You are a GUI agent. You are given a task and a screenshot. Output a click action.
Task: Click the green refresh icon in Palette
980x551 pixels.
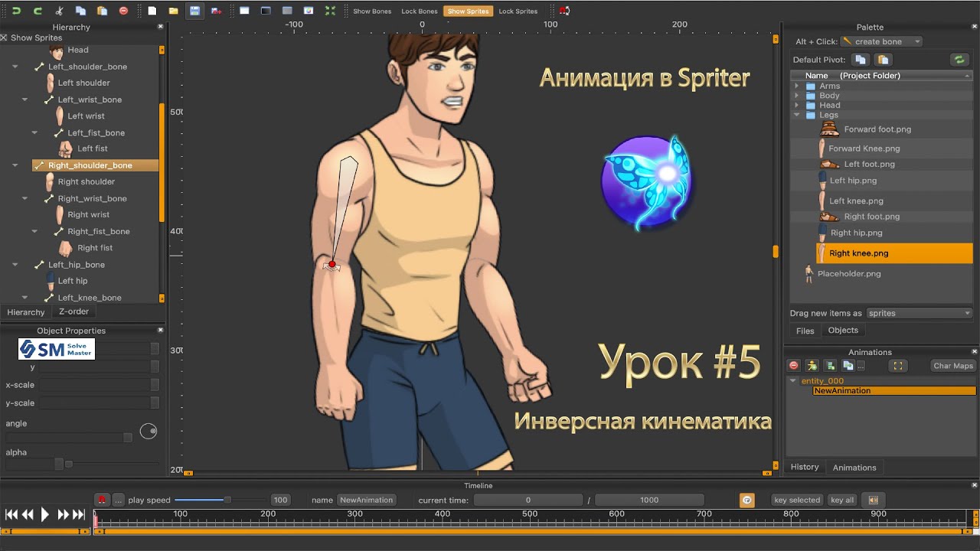[959, 60]
